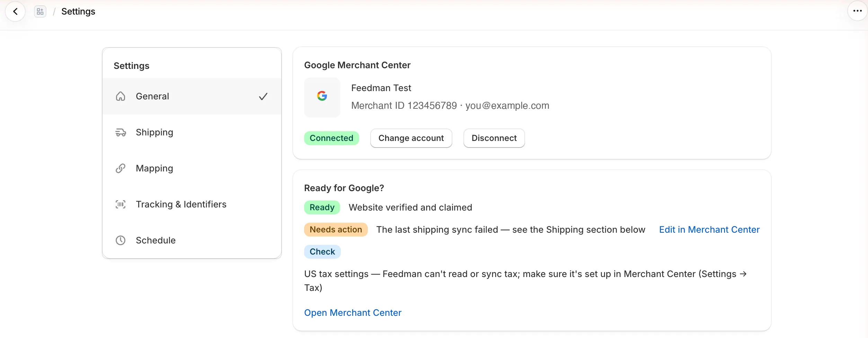Screen dimensions: 868x338
Task: Click the US tax settings note
Action: [525, 281]
